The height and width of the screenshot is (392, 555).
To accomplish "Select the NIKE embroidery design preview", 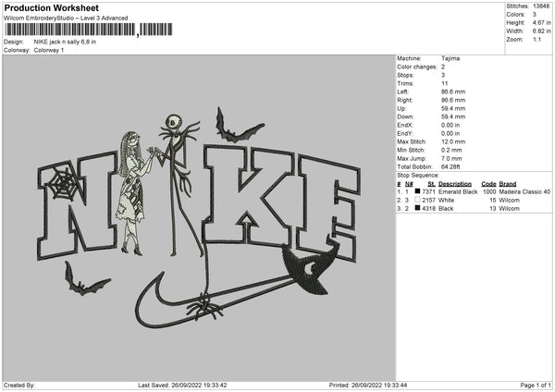I will coord(199,218).
